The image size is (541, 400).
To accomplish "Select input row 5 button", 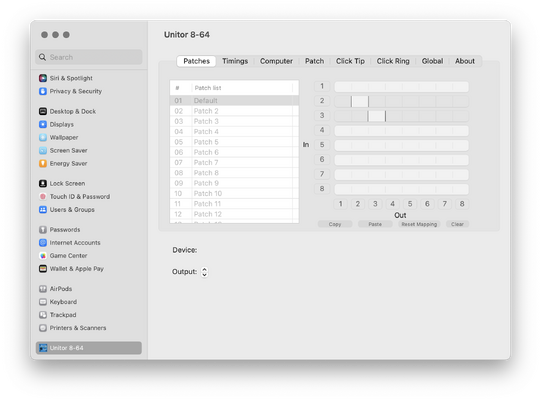I will click(322, 145).
